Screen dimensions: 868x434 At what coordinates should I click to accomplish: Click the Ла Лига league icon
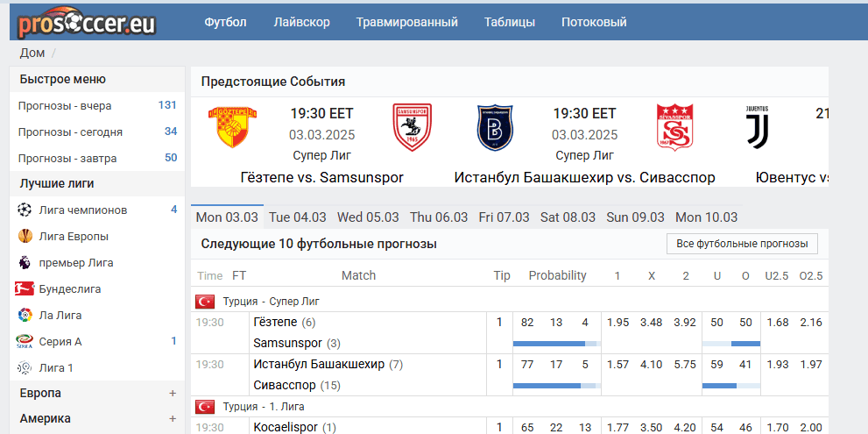pyautogui.click(x=25, y=315)
